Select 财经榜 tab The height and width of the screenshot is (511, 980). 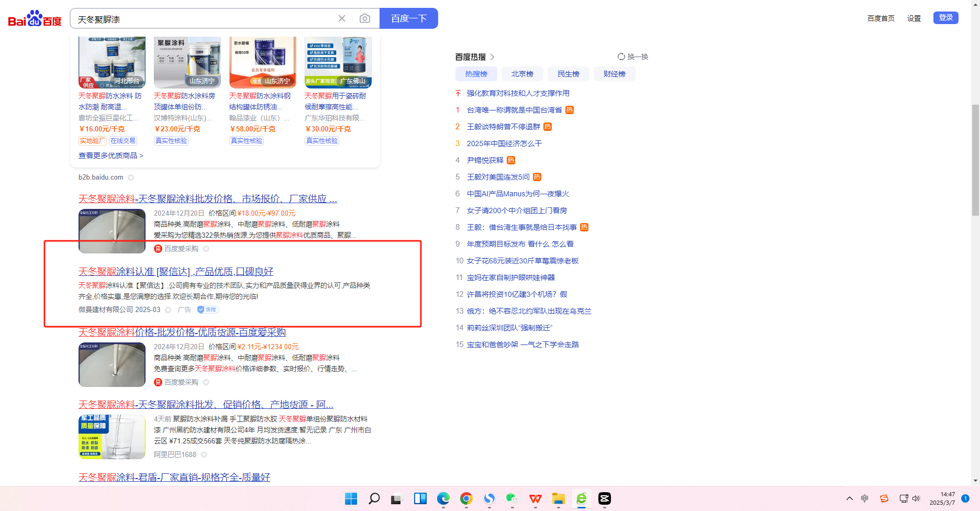coord(615,74)
